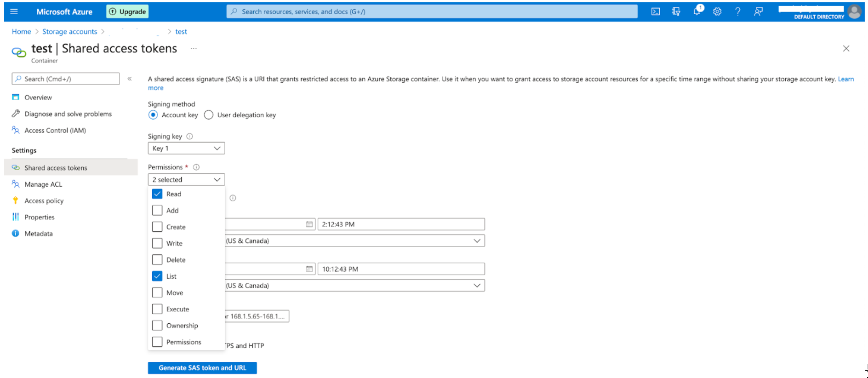Uncheck the Read permission checkbox
The height and width of the screenshot is (378, 868).
click(x=157, y=194)
